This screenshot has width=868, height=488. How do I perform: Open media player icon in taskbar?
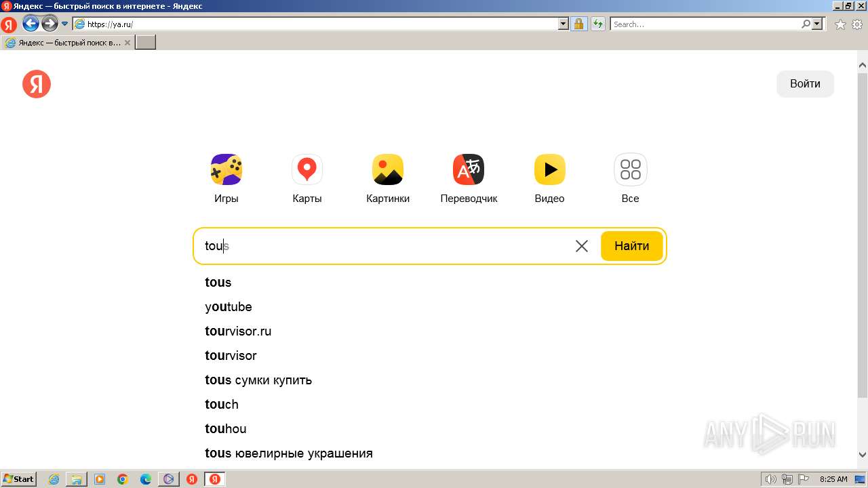point(100,479)
